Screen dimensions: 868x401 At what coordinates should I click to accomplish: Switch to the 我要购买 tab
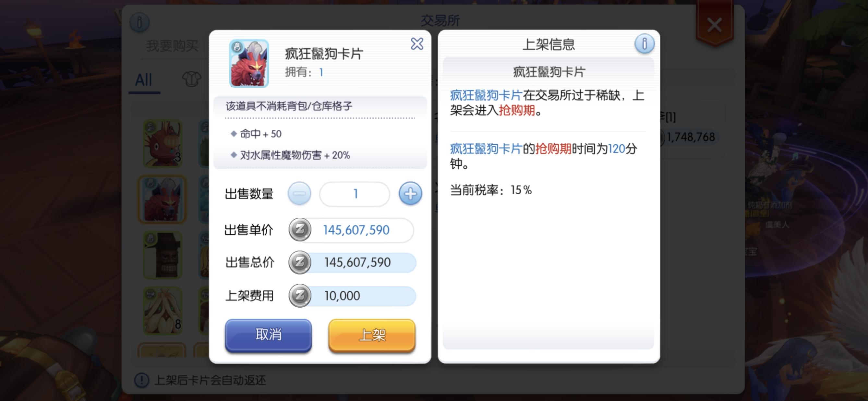[x=173, y=46]
